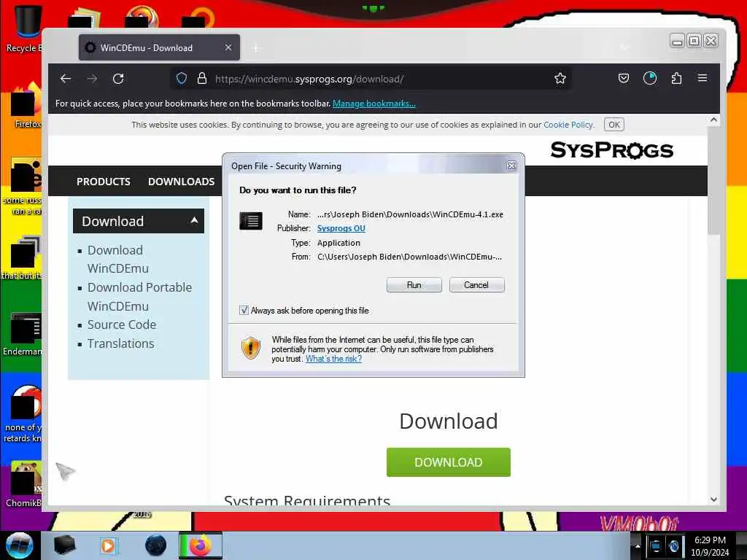Click the network tray icon
Viewport: 747px width, 560px height.
(655, 545)
